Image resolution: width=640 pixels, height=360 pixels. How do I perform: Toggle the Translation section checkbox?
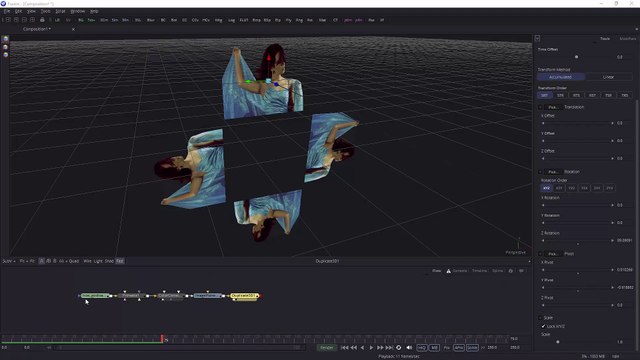540,107
